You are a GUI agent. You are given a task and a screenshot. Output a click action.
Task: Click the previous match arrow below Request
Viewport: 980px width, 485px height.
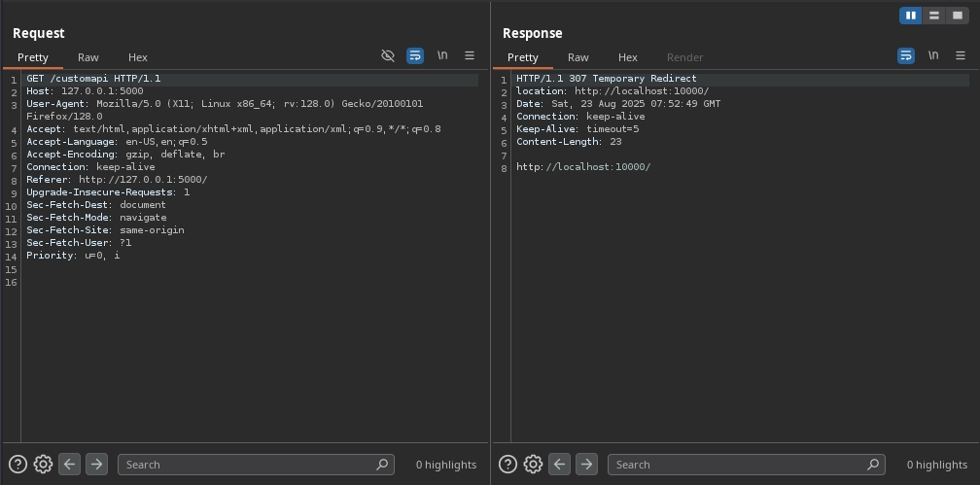[69, 465]
